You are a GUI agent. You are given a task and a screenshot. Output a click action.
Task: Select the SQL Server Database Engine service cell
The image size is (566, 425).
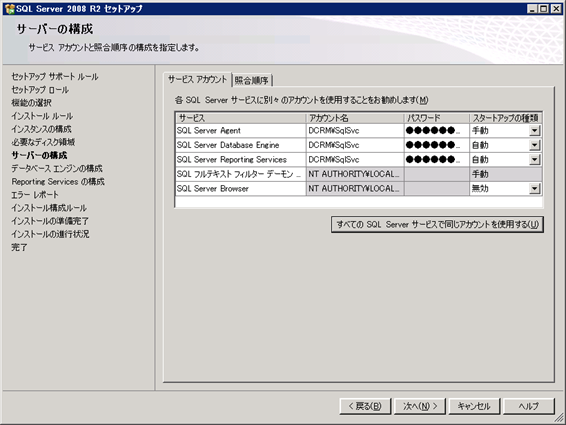[x=240, y=145]
